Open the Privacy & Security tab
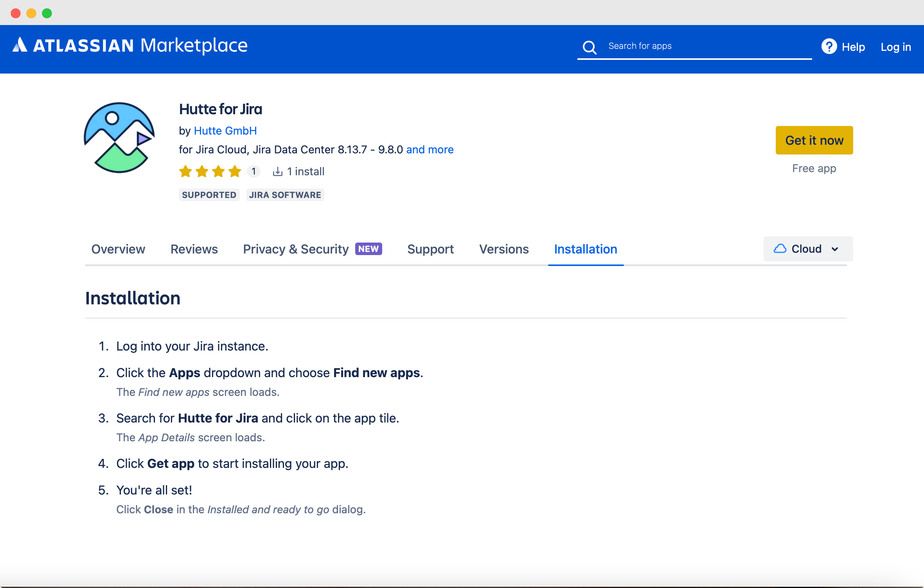This screenshot has width=924, height=588. tap(296, 249)
